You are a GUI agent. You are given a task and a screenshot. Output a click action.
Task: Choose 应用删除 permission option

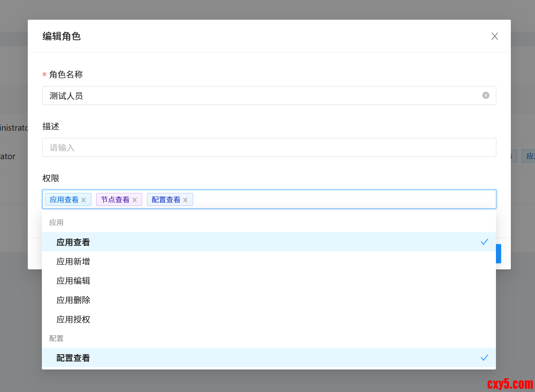coord(73,300)
